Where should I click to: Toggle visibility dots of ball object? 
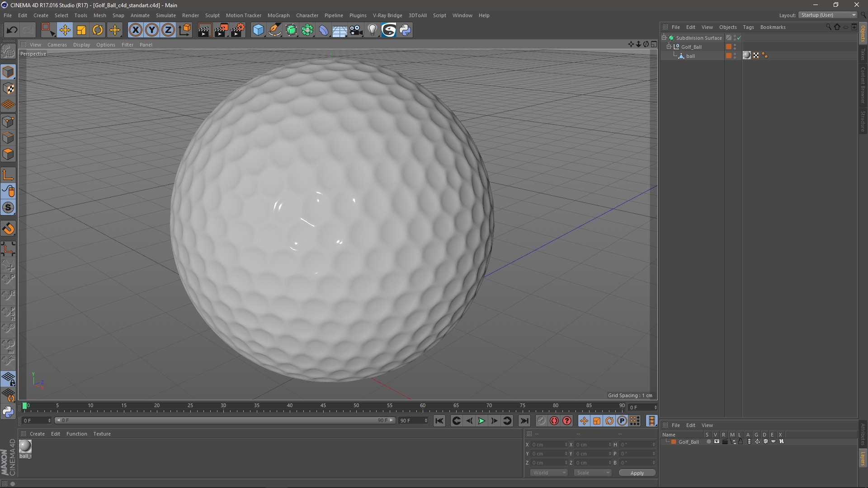[x=735, y=56]
